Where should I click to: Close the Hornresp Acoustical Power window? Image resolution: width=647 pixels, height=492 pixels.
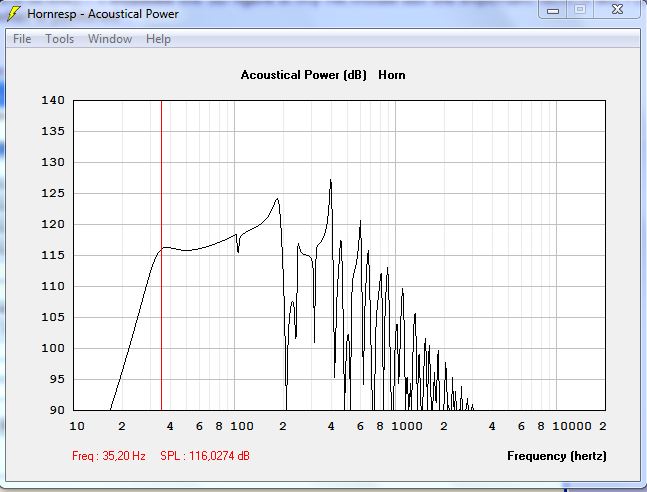click(617, 9)
